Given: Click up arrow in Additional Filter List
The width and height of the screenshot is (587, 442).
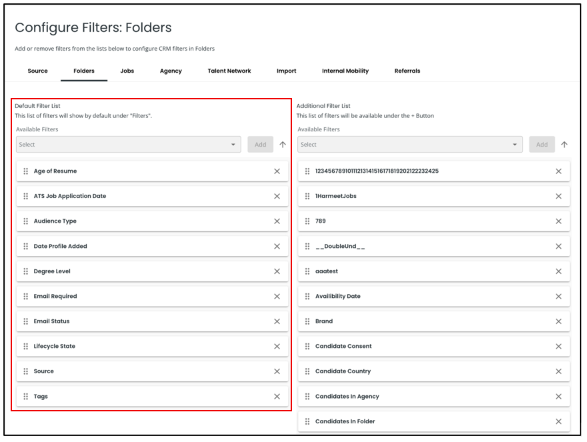Looking at the screenshot, I should coord(564,144).
